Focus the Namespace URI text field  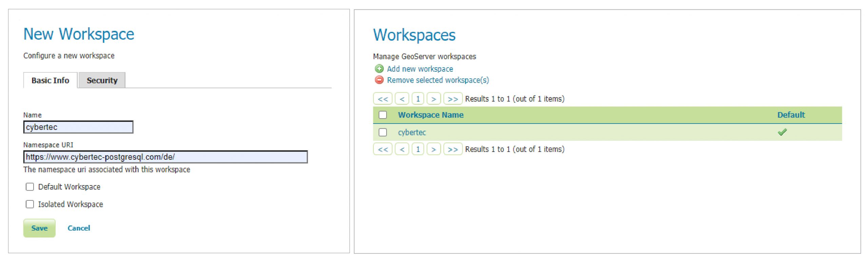165,157
